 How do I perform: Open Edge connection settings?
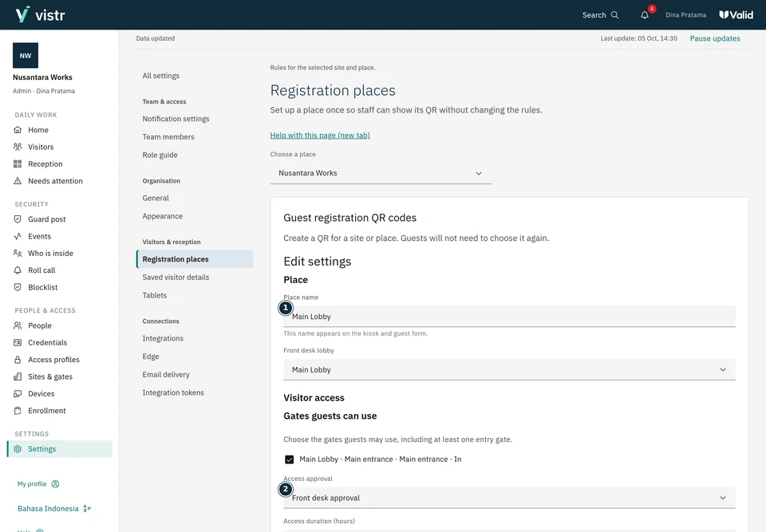[151, 357]
